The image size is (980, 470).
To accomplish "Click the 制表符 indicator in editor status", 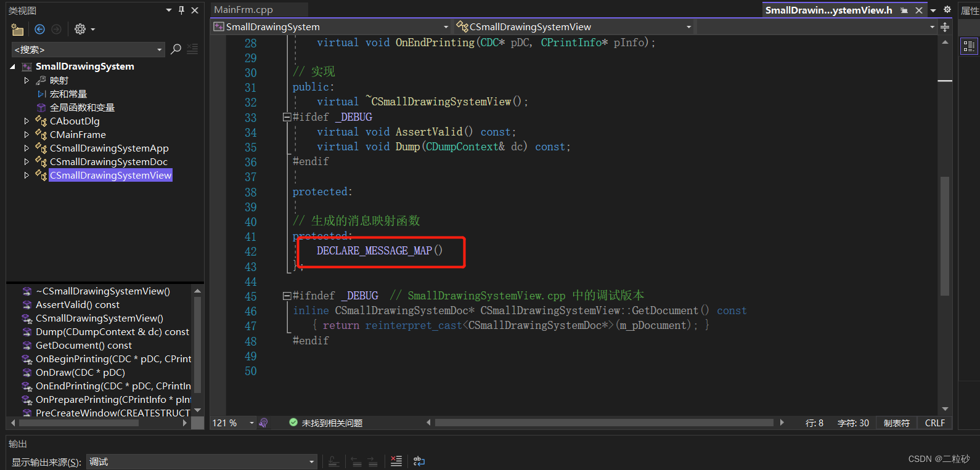I will (896, 423).
